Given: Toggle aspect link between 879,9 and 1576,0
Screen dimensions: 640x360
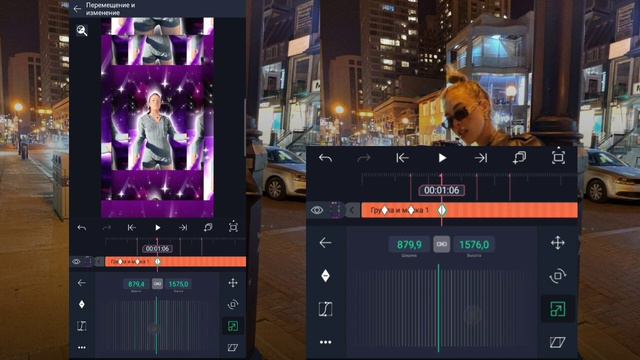Looking at the screenshot, I should click(x=442, y=244).
